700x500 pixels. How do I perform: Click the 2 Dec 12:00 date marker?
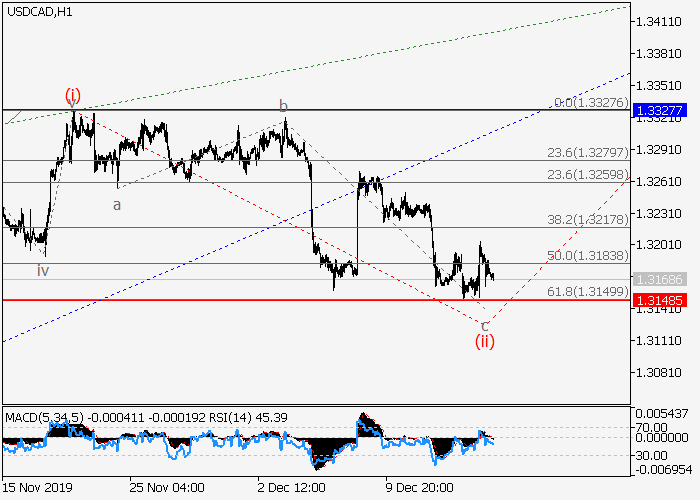(x=291, y=488)
